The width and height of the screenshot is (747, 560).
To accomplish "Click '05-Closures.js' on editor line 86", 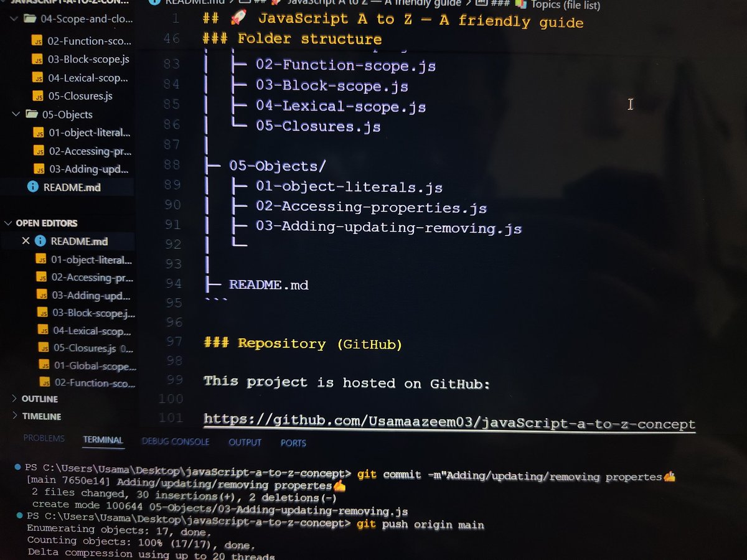I will pyautogui.click(x=318, y=126).
